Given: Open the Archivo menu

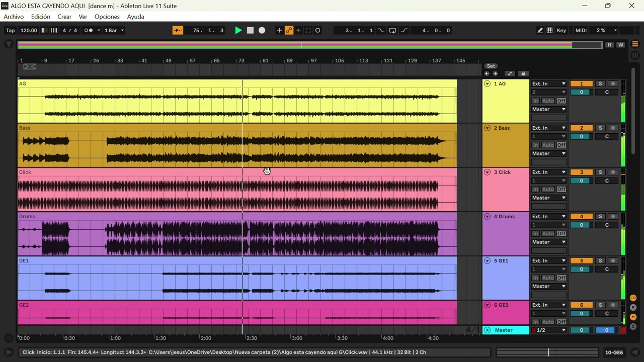Looking at the screenshot, I should 14,17.
